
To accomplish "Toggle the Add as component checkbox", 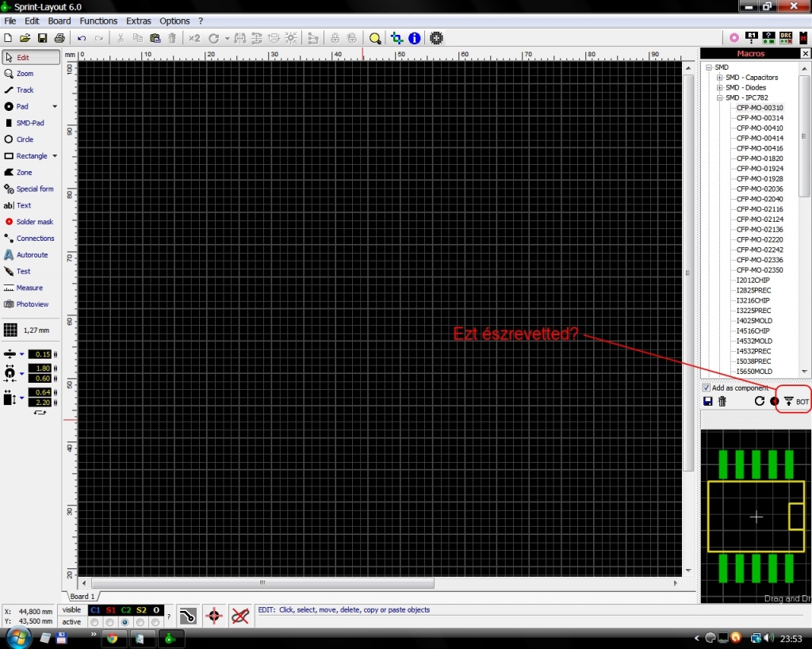I will coord(707,387).
